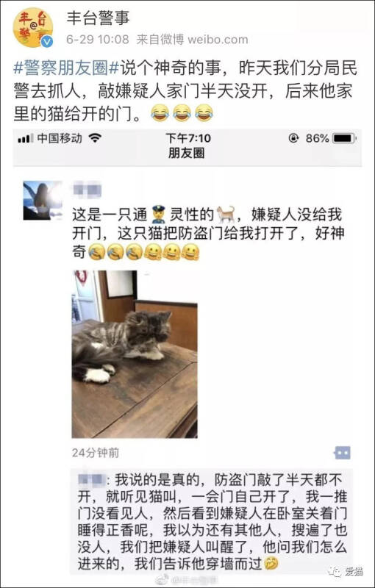The image size is (375, 588).
Task: Tap the rotation lock status icon
Action: coord(293,139)
